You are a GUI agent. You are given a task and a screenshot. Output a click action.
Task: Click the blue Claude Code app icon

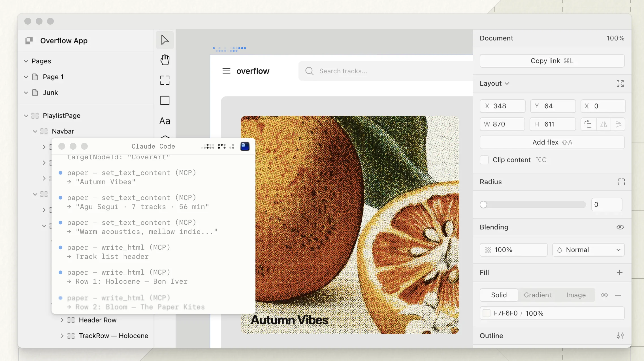tap(245, 146)
